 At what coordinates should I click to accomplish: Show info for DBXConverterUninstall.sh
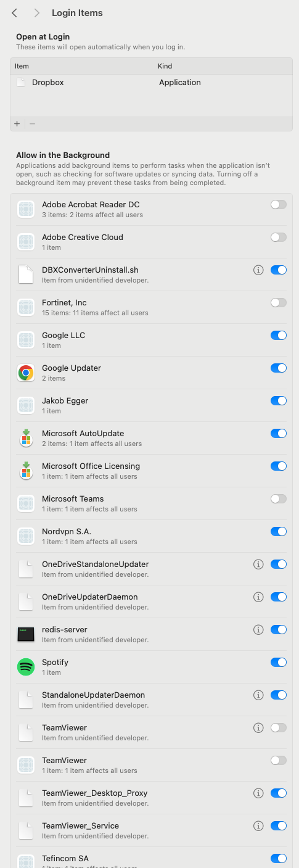tap(258, 270)
